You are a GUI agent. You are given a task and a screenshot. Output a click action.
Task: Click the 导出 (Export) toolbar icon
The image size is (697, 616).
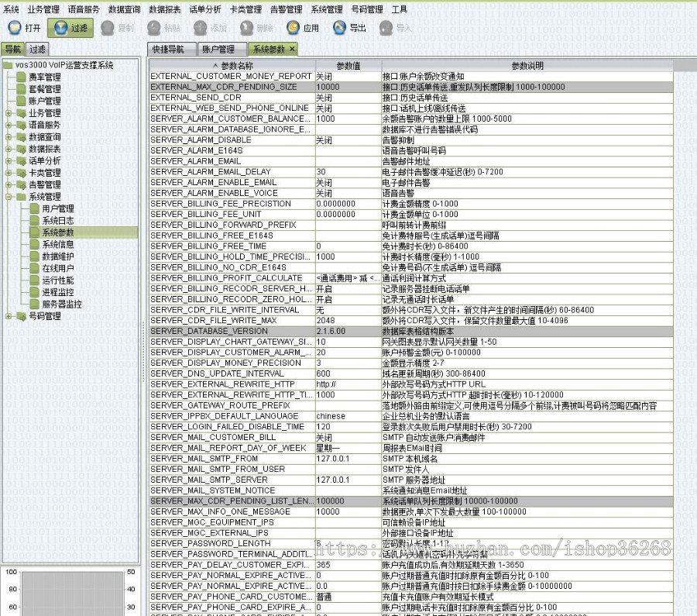coord(339,28)
